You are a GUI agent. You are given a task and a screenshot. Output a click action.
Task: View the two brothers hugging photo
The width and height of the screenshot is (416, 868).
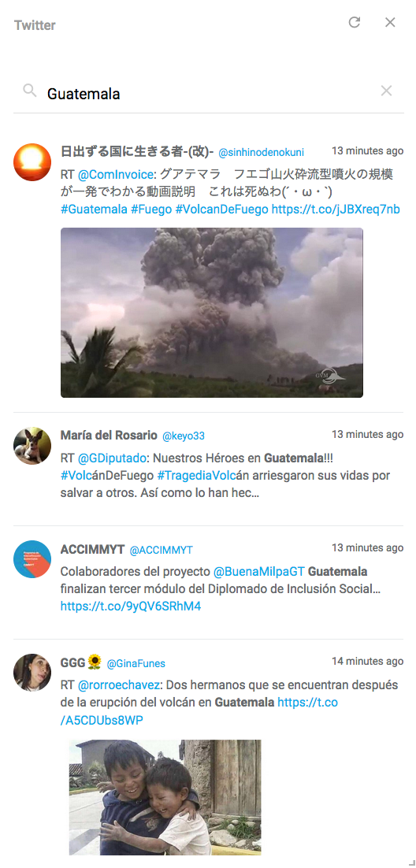tap(165, 798)
